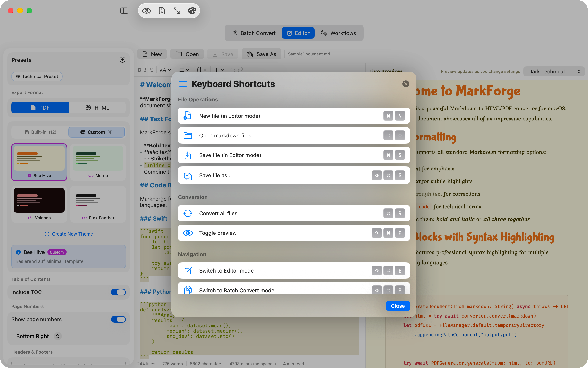588x368 pixels.
Task: Click the Open markdown files folder icon
Action: coord(188,135)
